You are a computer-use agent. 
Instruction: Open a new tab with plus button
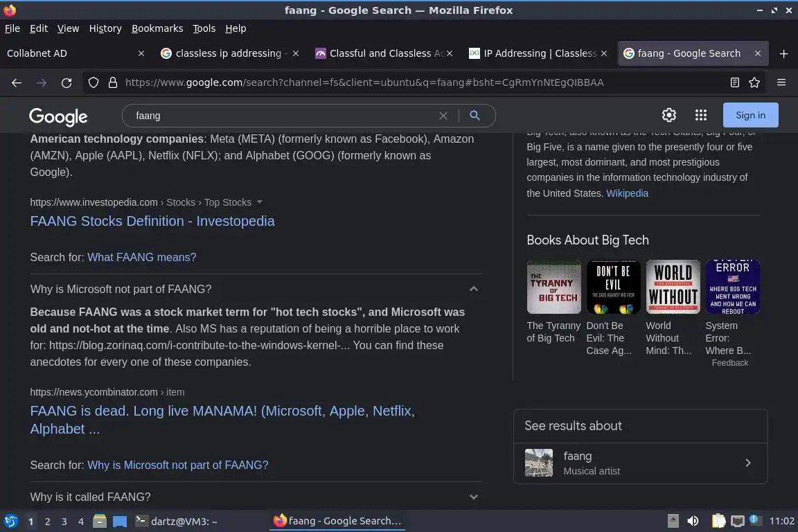click(x=783, y=53)
